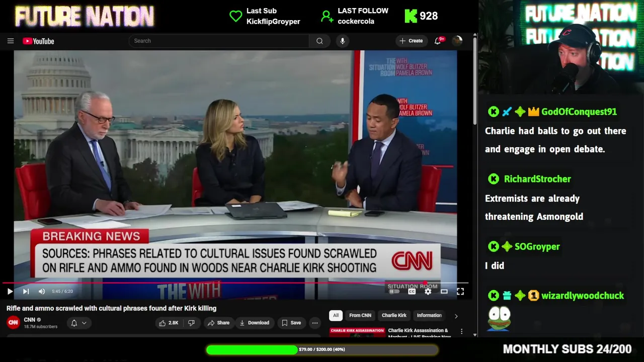This screenshot has width=644, height=362.
Task: Share the video
Action: (x=218, y=323)
